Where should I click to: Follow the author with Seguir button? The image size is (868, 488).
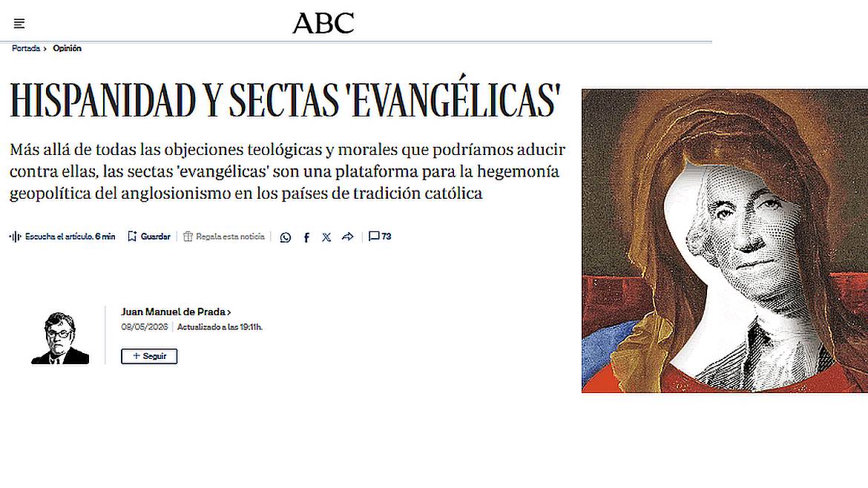[149, 356]
